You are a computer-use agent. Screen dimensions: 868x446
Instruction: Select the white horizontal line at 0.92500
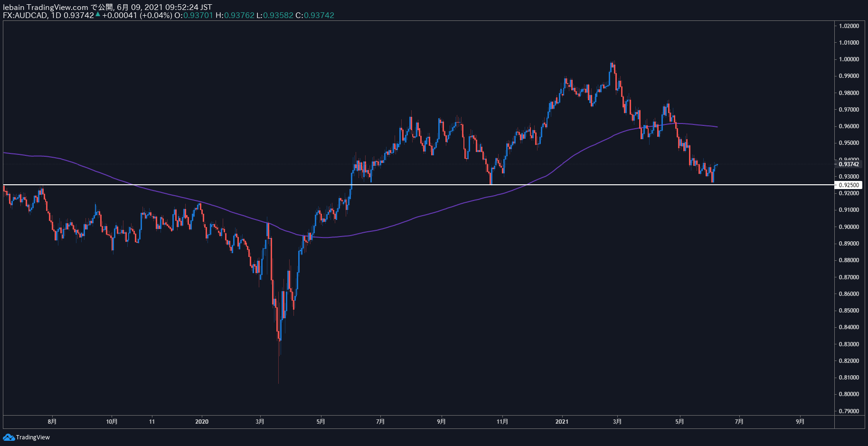[418, 184]
